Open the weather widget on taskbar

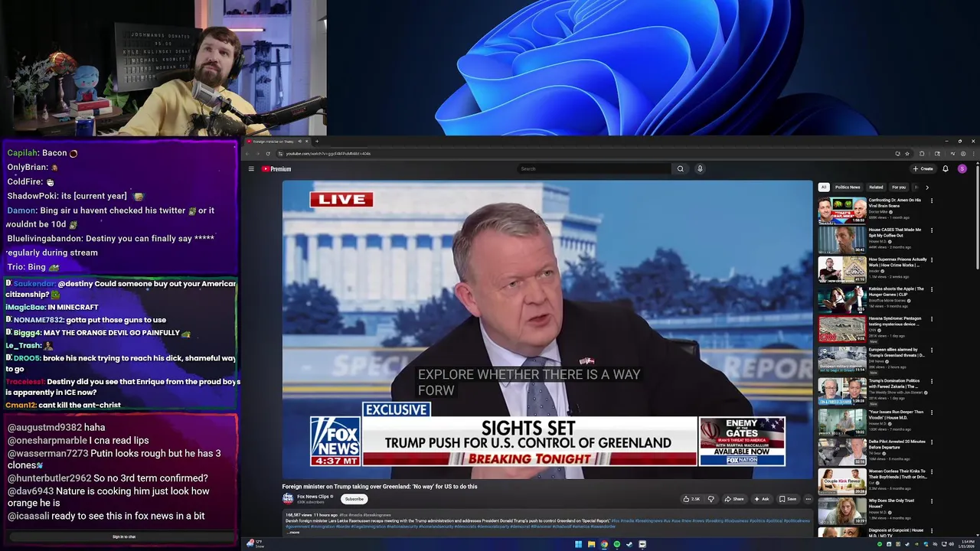(255, 544)
